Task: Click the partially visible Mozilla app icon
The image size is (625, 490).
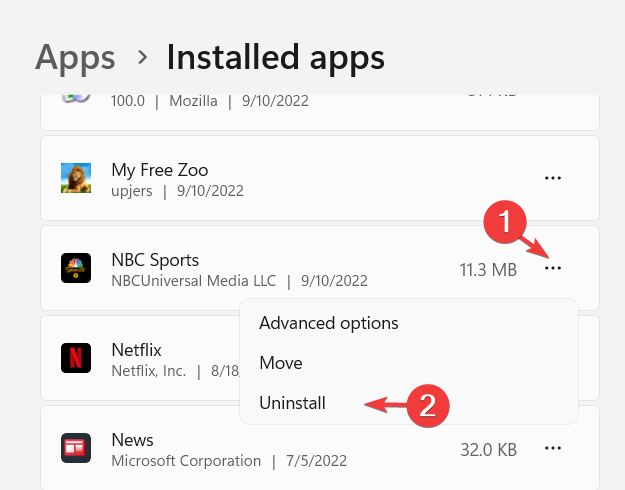Action: coord(76,98)
